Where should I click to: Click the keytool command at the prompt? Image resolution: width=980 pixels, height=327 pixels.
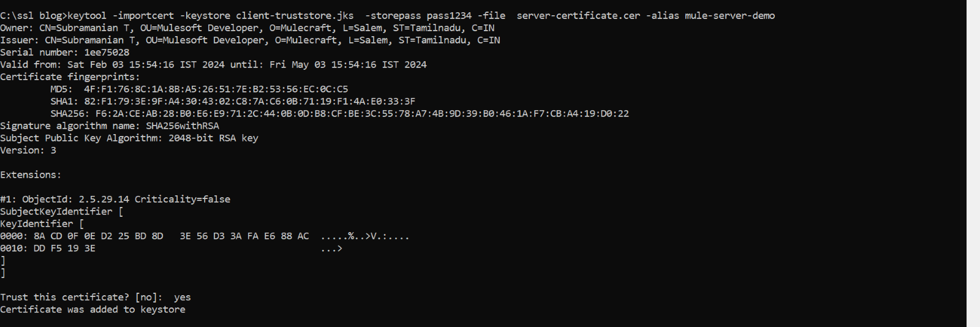point(87,16)
